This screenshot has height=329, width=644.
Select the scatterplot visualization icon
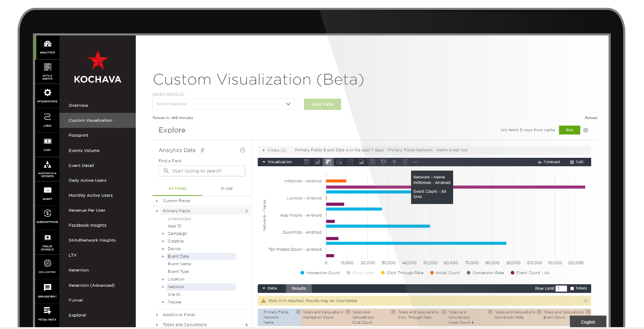coord(339,162)
